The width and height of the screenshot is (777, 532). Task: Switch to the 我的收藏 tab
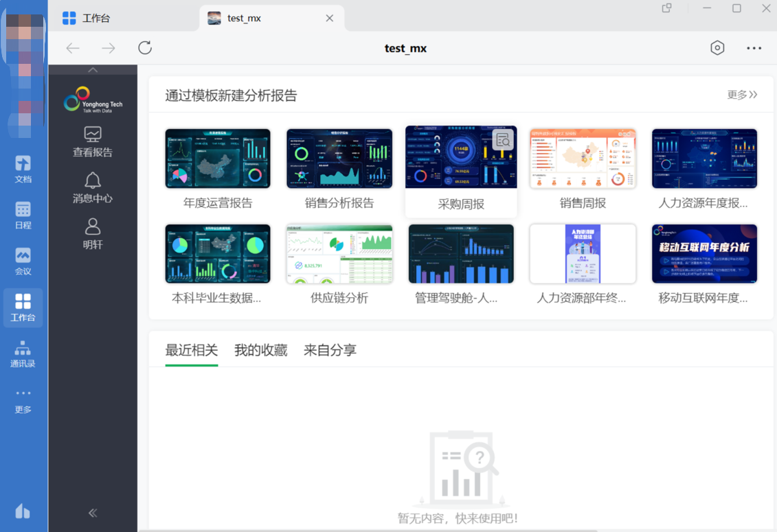(x=260, y=350)
